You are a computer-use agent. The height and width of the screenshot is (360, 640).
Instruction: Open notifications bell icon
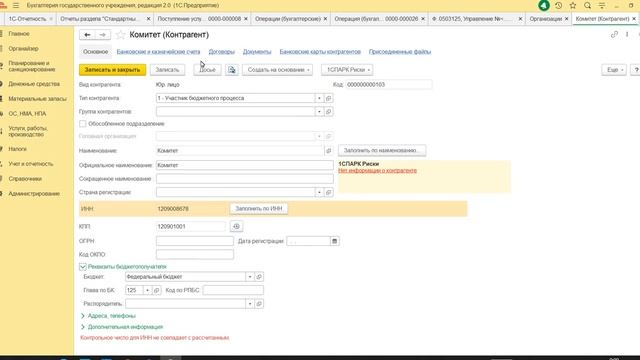544,6
